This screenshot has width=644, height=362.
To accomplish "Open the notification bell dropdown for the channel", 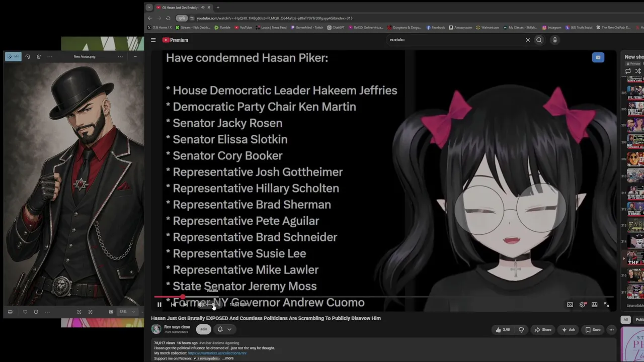I will [x=224, y=329].
